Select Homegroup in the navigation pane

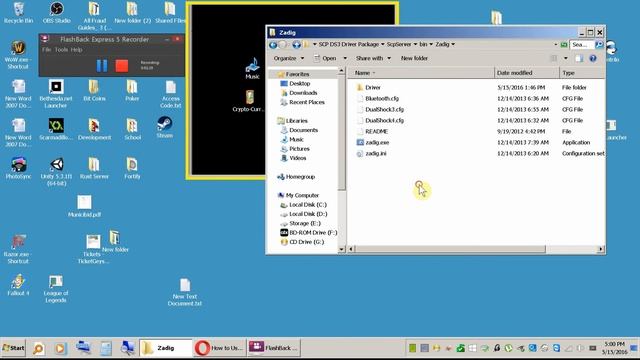click(296, 177)
